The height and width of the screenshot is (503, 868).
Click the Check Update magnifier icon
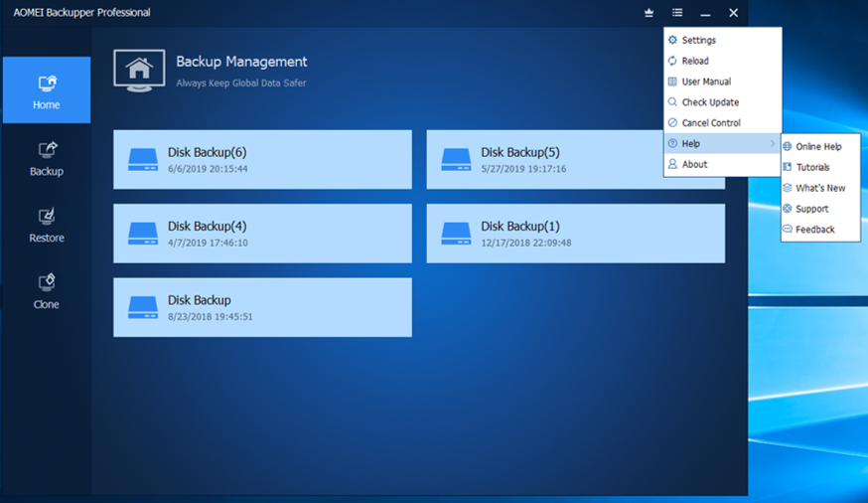(672, 102)
